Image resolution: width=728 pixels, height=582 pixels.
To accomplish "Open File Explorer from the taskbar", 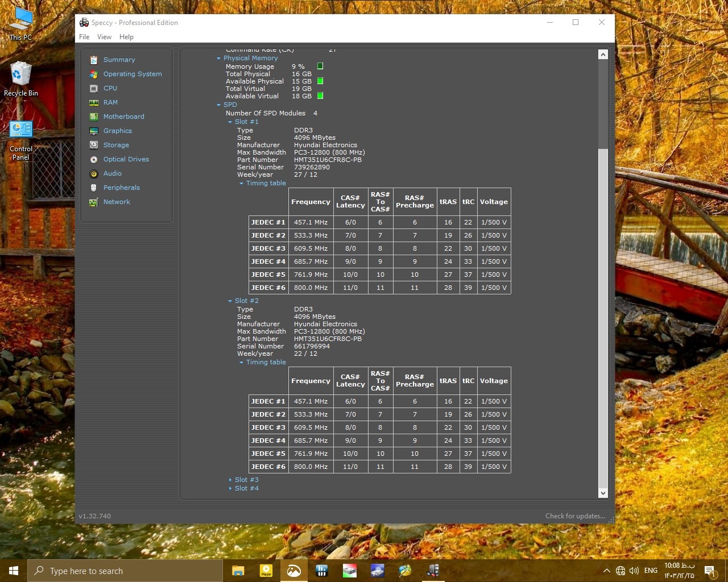I will [x=238, y=571].
